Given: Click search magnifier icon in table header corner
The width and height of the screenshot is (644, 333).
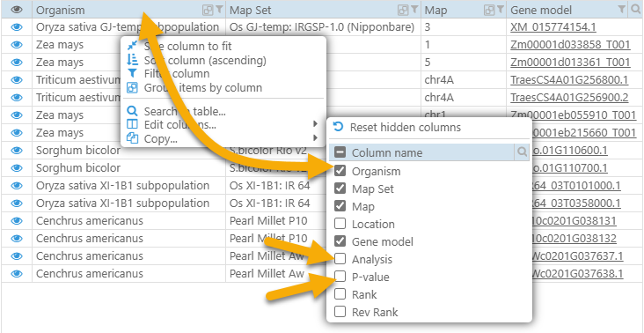Looking at the screenshot, I should point(635,9).
